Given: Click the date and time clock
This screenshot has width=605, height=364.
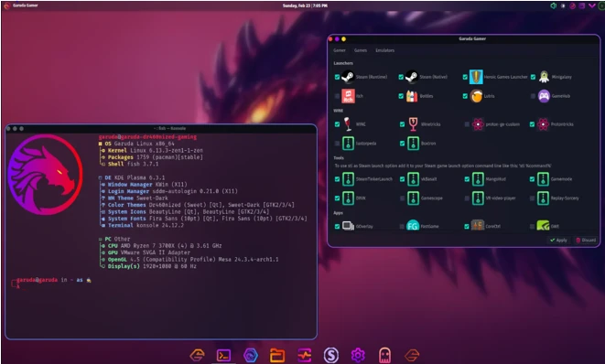Looking at the screenshot, I should [x=305, y=5].
